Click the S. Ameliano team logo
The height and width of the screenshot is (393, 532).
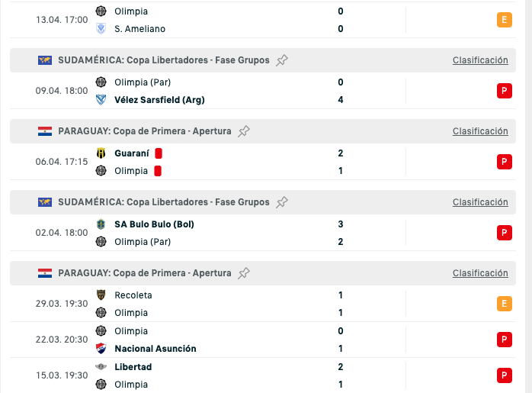pyautogui.click(x=101, y=29)
